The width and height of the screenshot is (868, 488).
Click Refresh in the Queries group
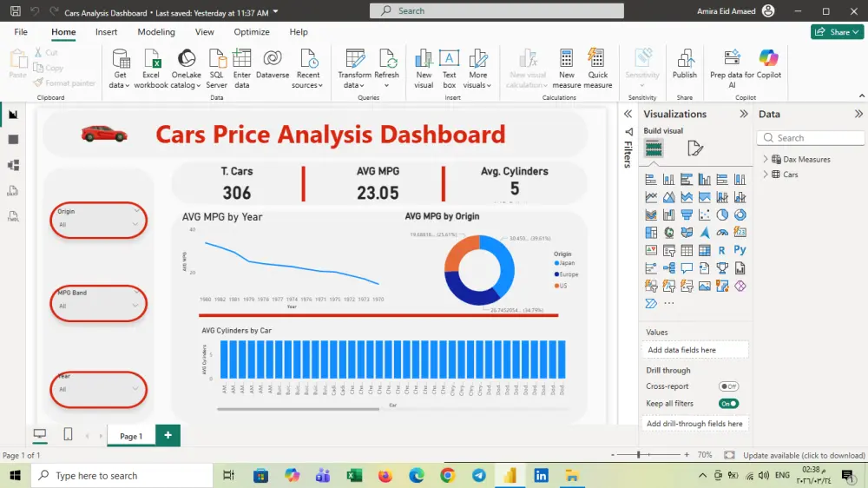click(386, 69)
